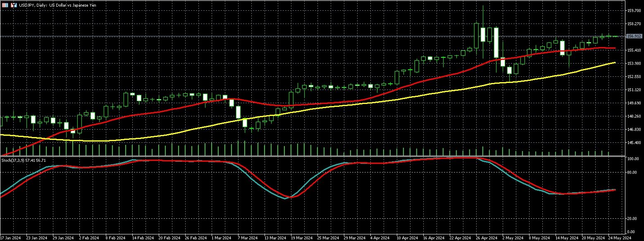This screenshot has width=644, height=241.
Task: Click the 80.00 stochastic scale label
Action: (x=633, y=172)
